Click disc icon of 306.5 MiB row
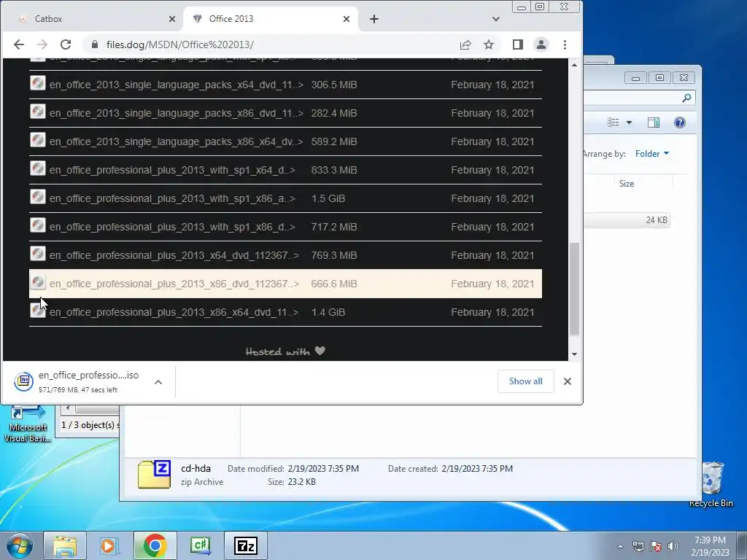Viewport: 747px width, 560px height. click(x=38, y=83)
